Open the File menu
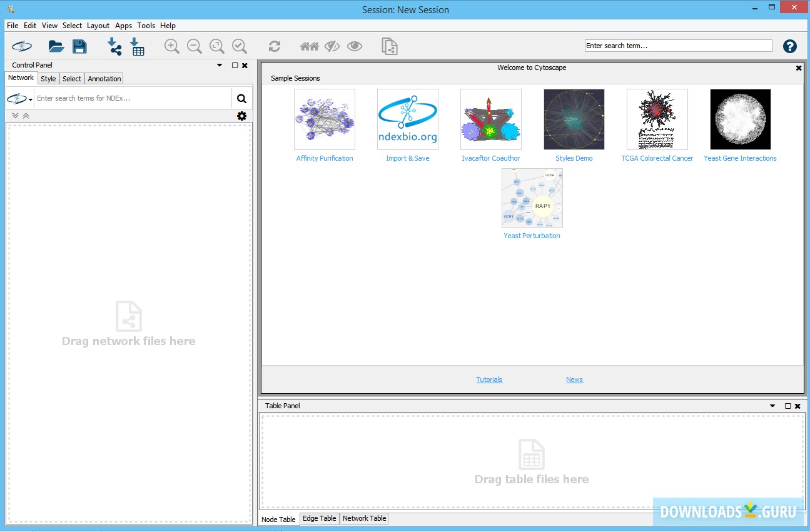This screenshot has height=532, width=810. click(13, 26)
